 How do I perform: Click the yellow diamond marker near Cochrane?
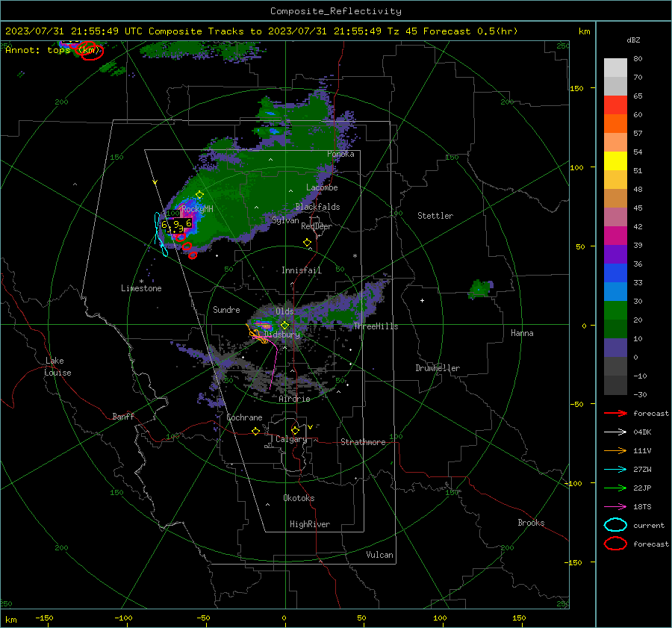[x=256, y=431]
